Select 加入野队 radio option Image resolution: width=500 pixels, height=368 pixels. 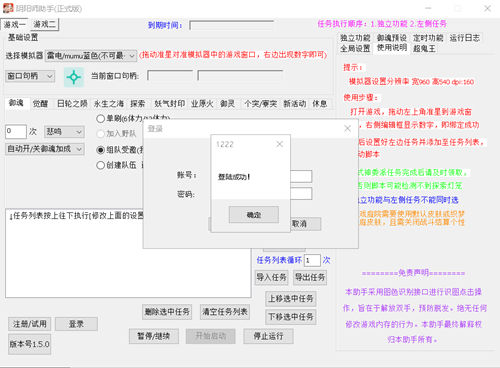click(100, 134)
